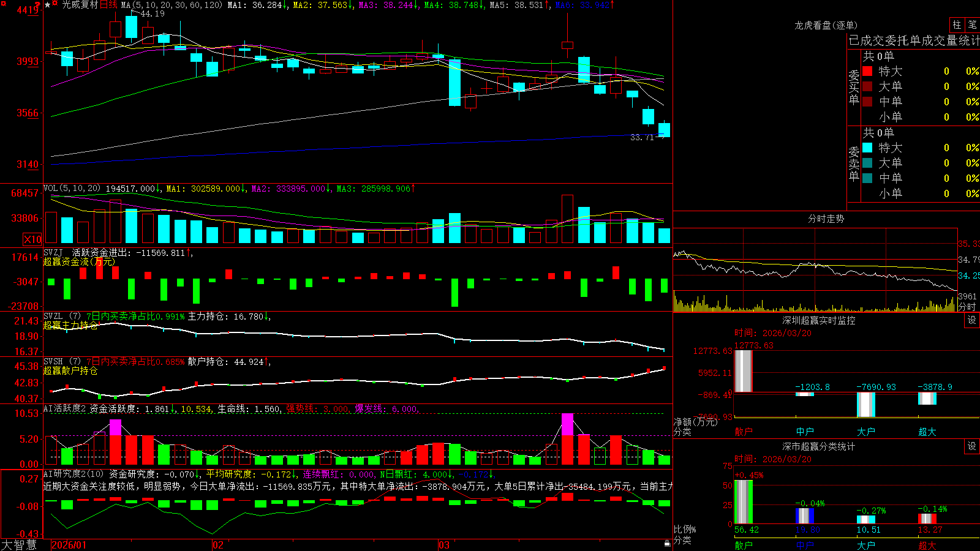980x551 pixels.
Task: Click the 超赢散户持仓 label
Action: pyautogui.click(x=70, y=370)
